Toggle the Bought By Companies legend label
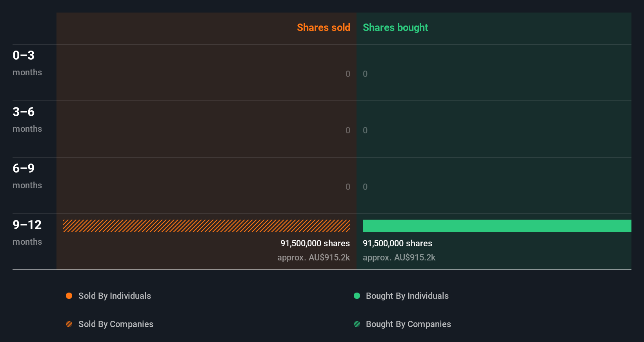The width and height of the screenshot is (644, 342). tap(408, 324)
